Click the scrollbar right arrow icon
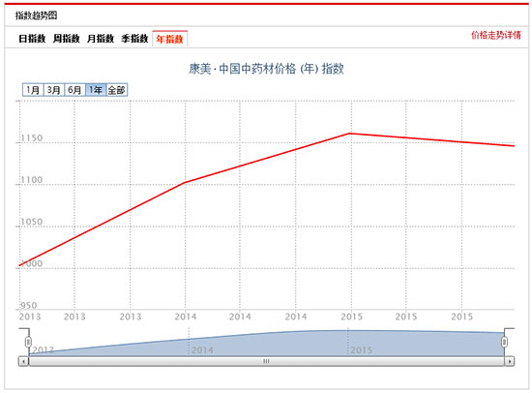Viewport: 532px width, 393px height. pos(509,361)
